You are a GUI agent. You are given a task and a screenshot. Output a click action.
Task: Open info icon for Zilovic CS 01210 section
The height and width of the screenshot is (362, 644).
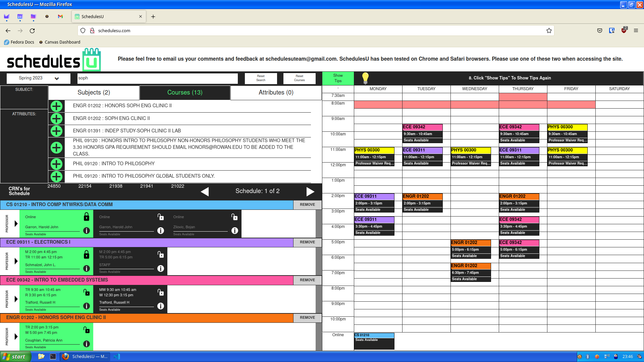[235, 231]
